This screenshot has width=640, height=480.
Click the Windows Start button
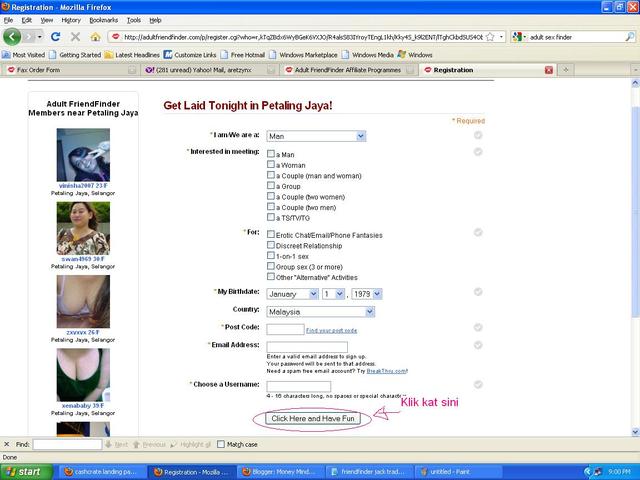(27, 472)
